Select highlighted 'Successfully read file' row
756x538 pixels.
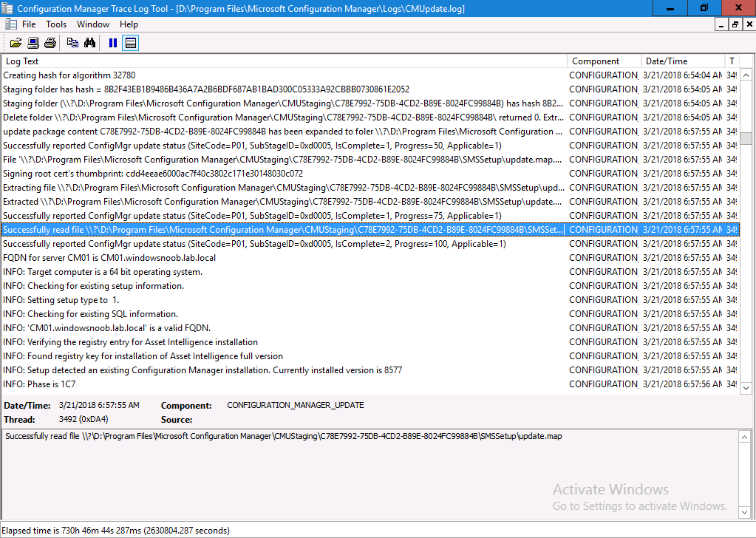(370, 230)
